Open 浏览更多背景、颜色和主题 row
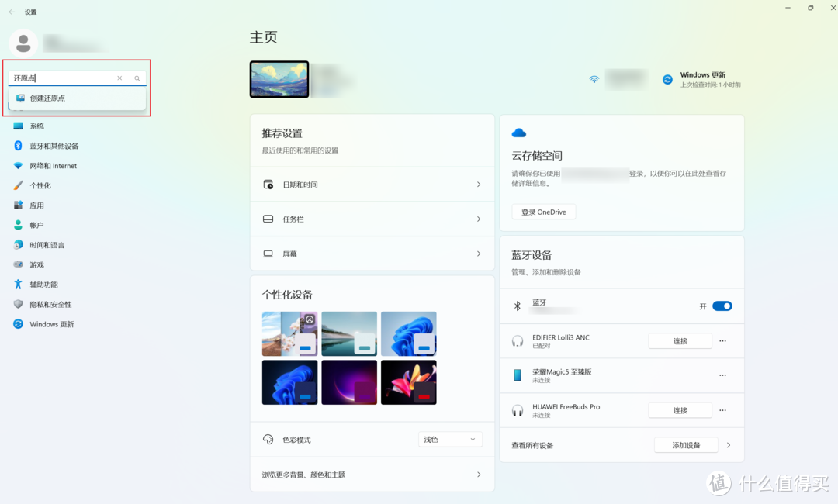Screen dimensions: 838x504 pos(372,474)
